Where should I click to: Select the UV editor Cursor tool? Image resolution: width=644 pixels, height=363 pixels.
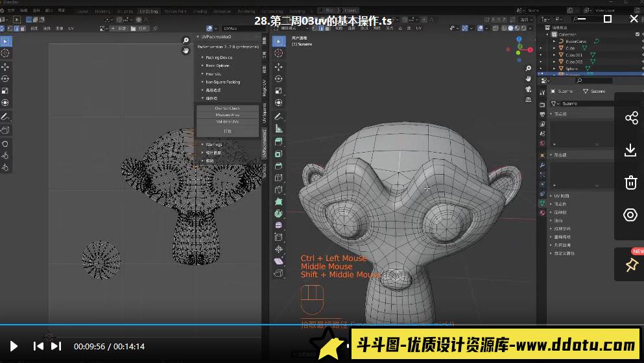pos(5,53)
